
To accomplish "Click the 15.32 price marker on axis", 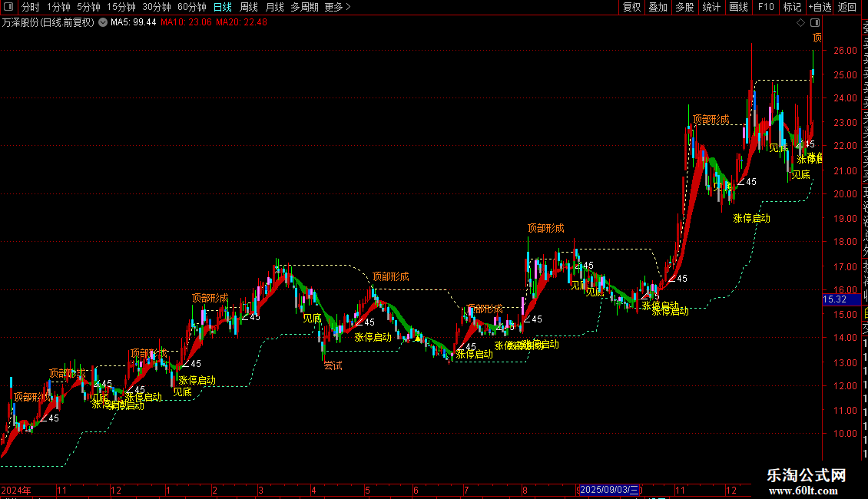I will coord(841,299).
